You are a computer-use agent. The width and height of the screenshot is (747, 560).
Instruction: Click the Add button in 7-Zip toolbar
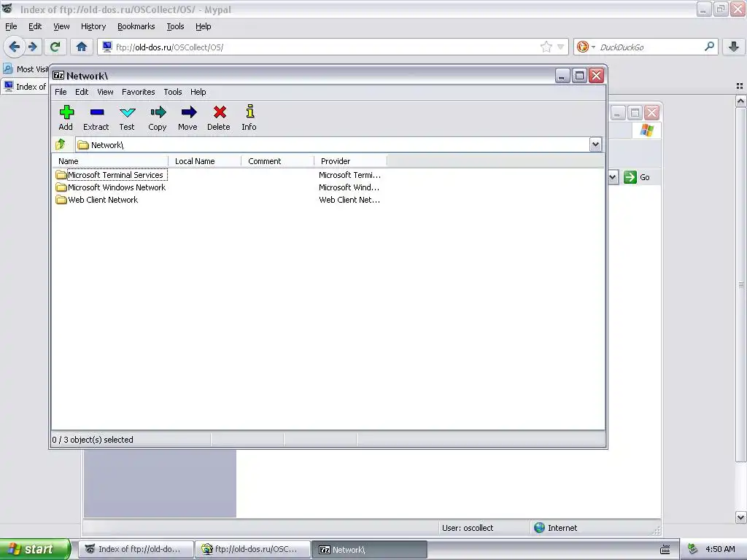[x=66, y=117]
